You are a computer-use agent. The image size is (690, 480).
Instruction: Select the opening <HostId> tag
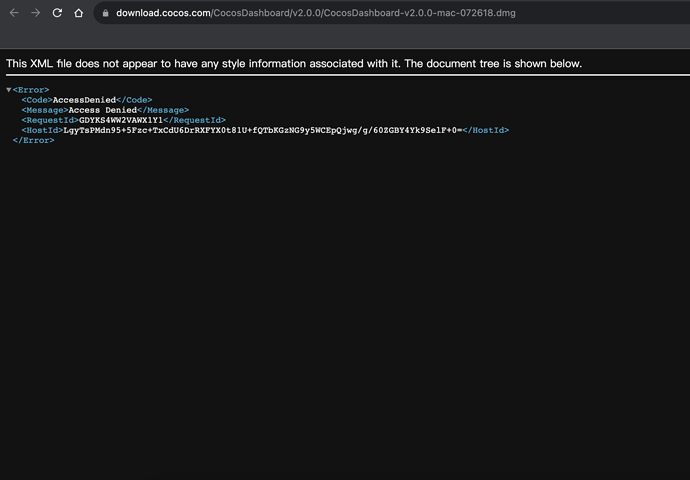tap(42, 130)
